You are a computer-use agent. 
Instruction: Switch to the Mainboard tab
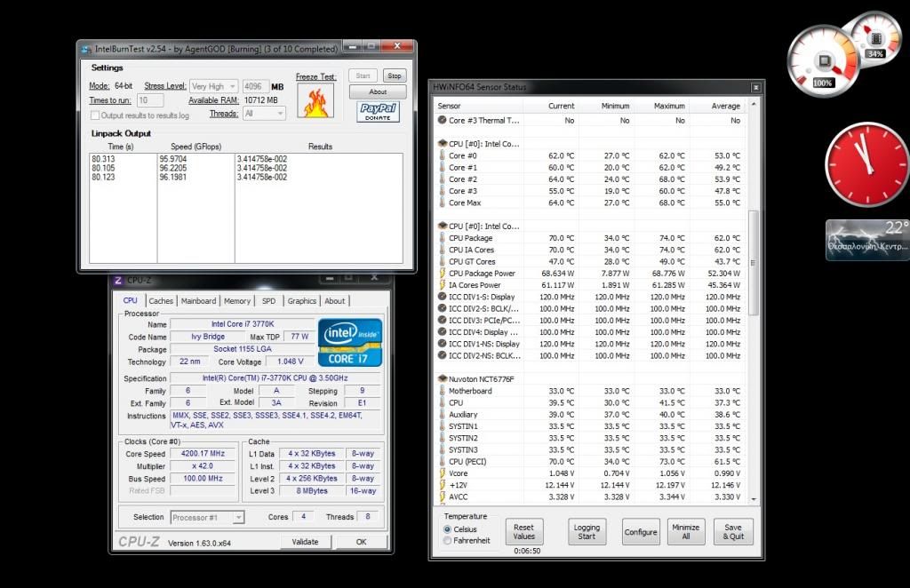(x=198, y=301)
